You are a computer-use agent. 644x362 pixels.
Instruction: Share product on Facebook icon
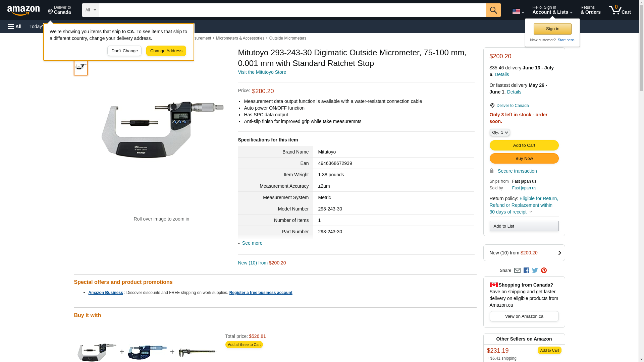coord(526,270)
